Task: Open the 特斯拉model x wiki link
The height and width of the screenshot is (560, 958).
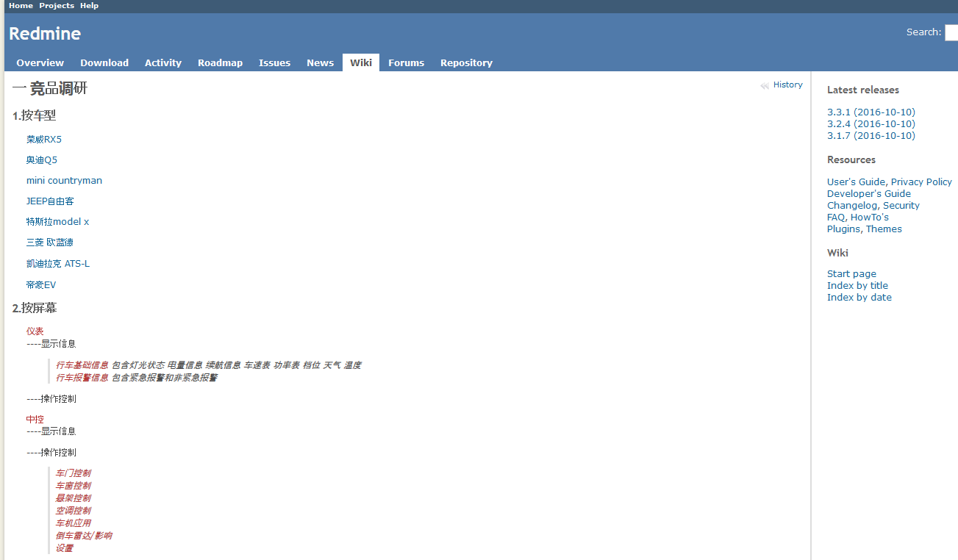Action: click(57, 221)
